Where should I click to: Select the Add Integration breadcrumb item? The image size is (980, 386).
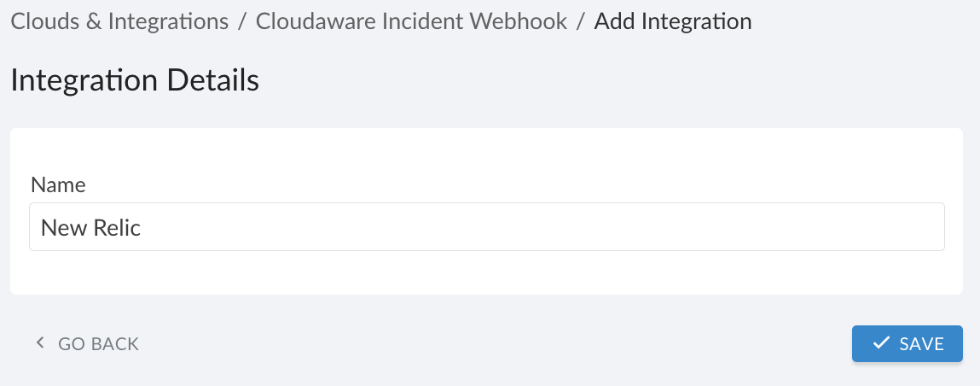pos(673,21)
